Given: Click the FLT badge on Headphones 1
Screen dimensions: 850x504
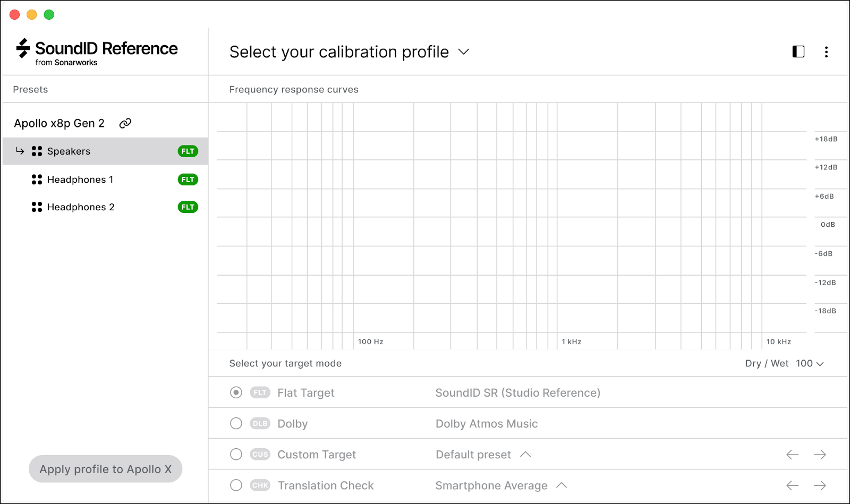Looking at the screenshot, I should click(188, 180).
